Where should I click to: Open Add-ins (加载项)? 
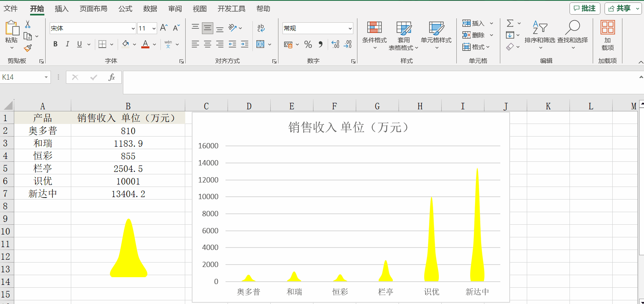tap(607, 36)
